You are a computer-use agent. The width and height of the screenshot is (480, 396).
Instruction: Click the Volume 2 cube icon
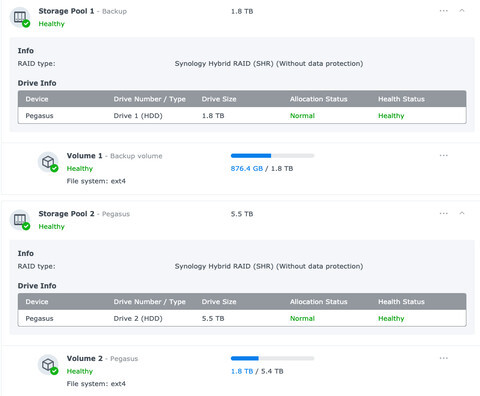48,365
